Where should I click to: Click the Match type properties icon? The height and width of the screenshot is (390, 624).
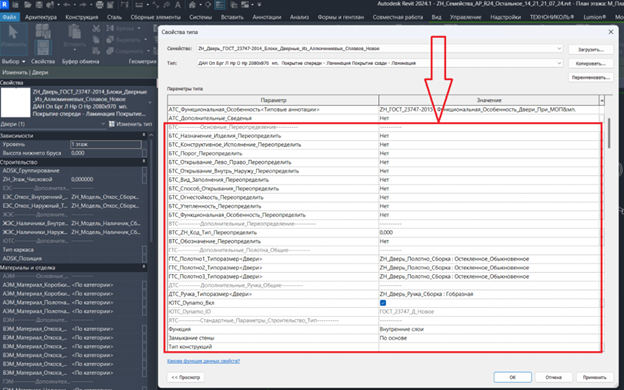click(x=96, y=51)
